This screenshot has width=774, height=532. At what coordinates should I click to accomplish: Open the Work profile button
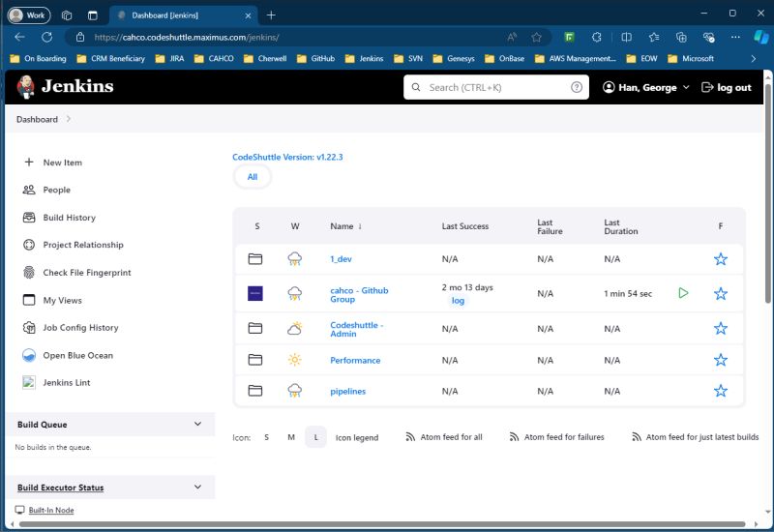tap(29, 15)
